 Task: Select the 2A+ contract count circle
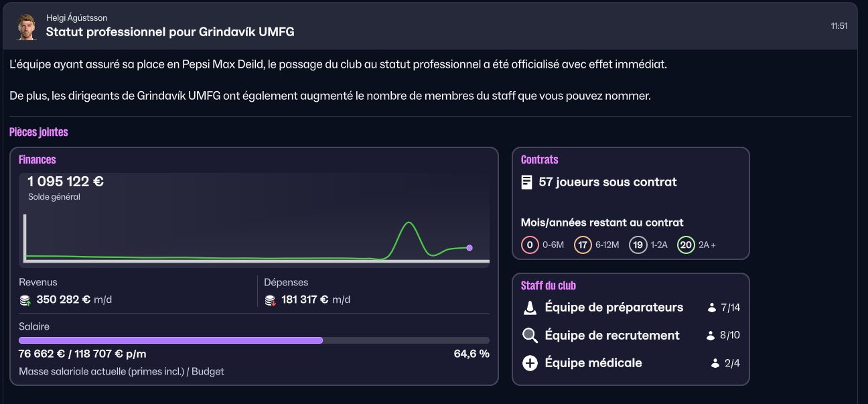pyautogui.click(x=686, y=245)
